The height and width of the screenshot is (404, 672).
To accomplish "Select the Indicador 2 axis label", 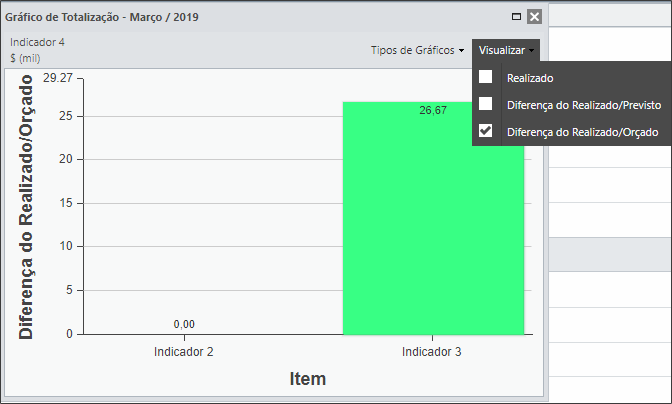I will tap(183, 352).
